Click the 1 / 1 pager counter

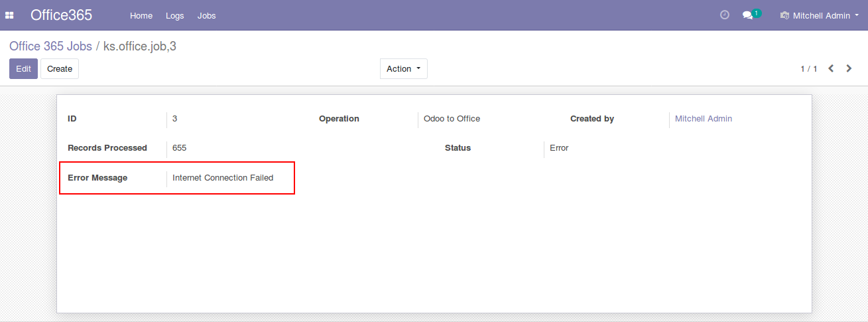tap(808, 69)
